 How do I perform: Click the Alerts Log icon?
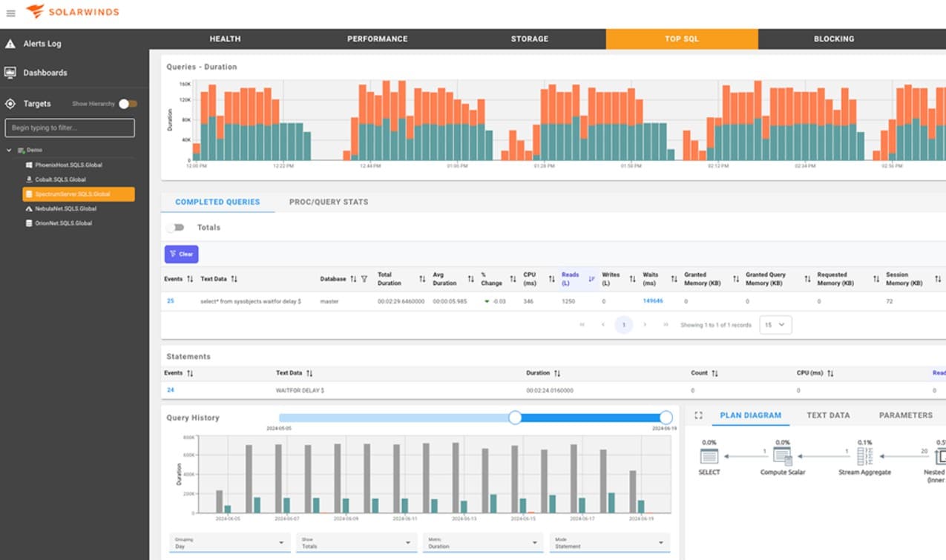pos(10,44)
